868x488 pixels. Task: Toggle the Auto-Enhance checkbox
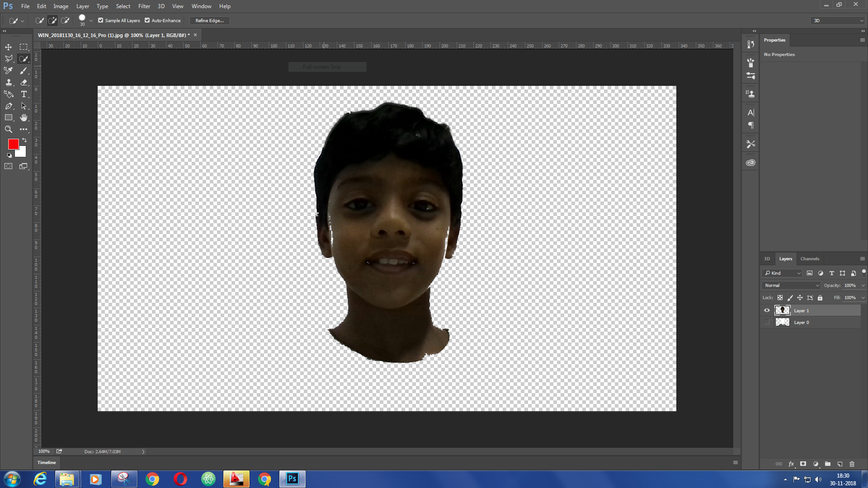point(147,20)
